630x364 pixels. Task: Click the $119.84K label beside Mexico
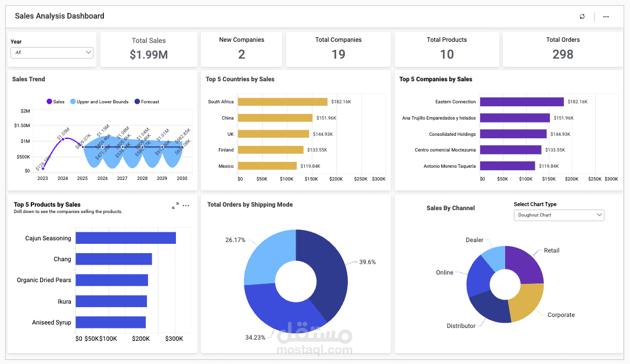pos(310,166)
